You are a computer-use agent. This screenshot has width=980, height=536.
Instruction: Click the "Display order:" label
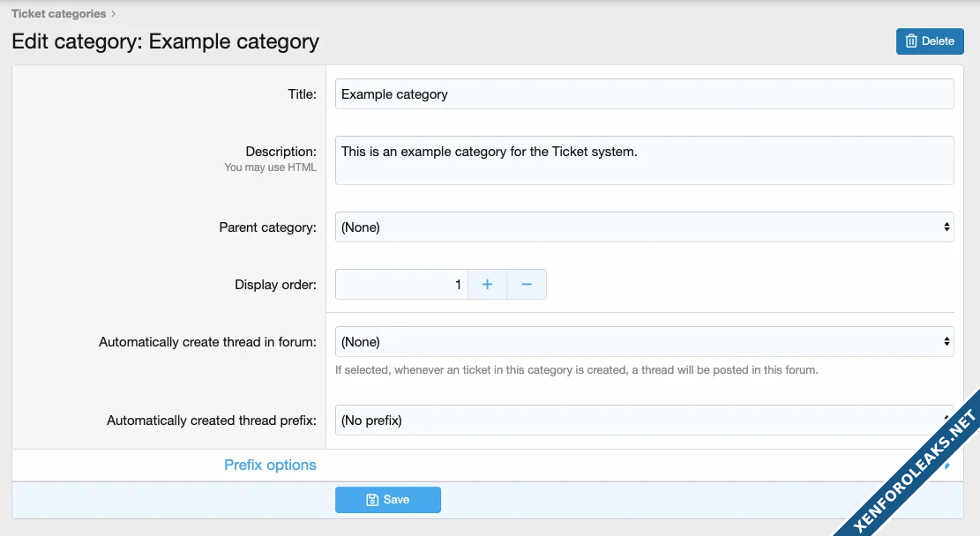[275, 285]
